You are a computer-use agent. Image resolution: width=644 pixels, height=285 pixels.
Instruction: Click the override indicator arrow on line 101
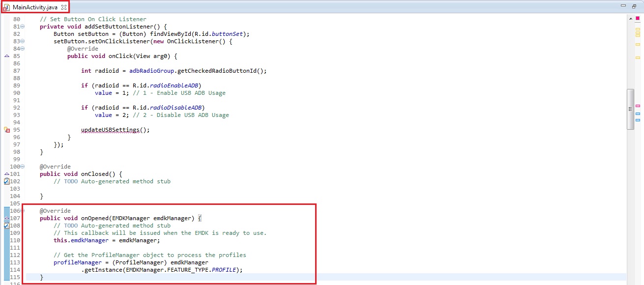click(7, 174)
